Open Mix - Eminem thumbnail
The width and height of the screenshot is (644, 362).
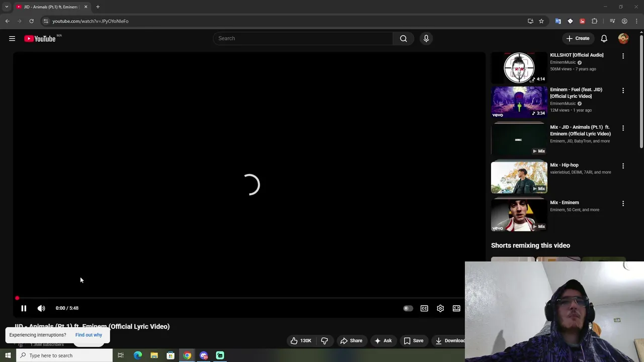point(519,215)
